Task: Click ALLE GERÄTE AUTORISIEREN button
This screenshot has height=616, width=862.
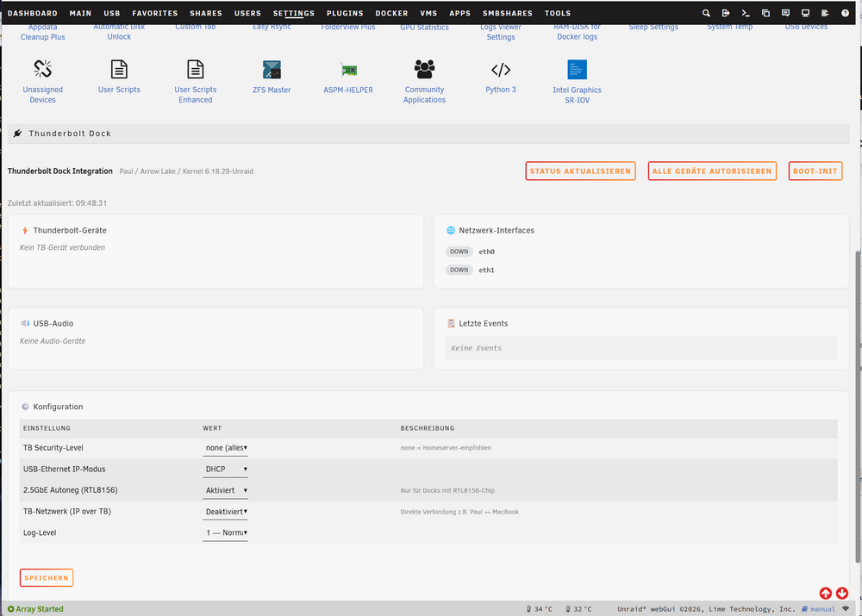Action: (x=712, y=171)
